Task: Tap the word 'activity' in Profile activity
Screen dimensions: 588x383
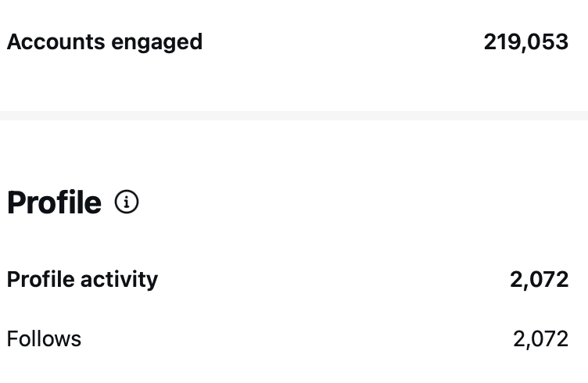Action: [x=121, y=280]
